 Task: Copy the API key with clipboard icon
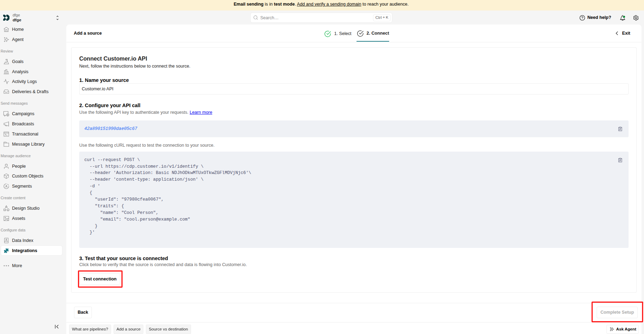click(620, 129)
